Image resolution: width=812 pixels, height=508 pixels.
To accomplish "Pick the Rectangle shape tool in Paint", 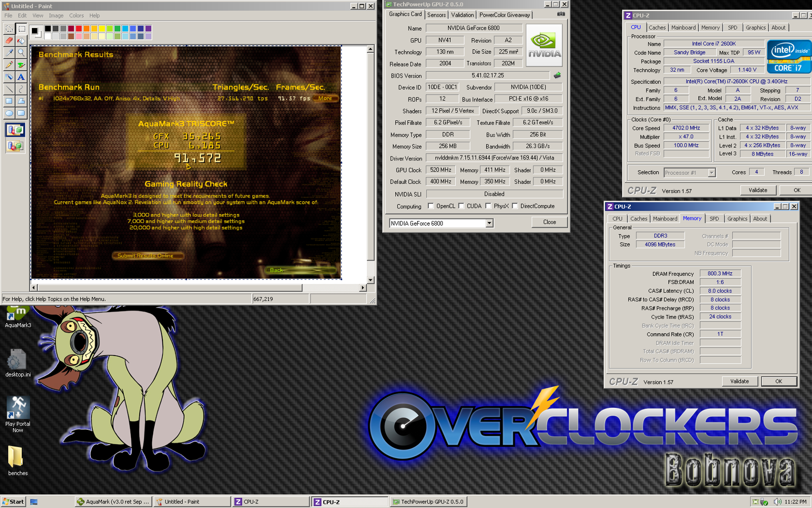I will (9, 101).
